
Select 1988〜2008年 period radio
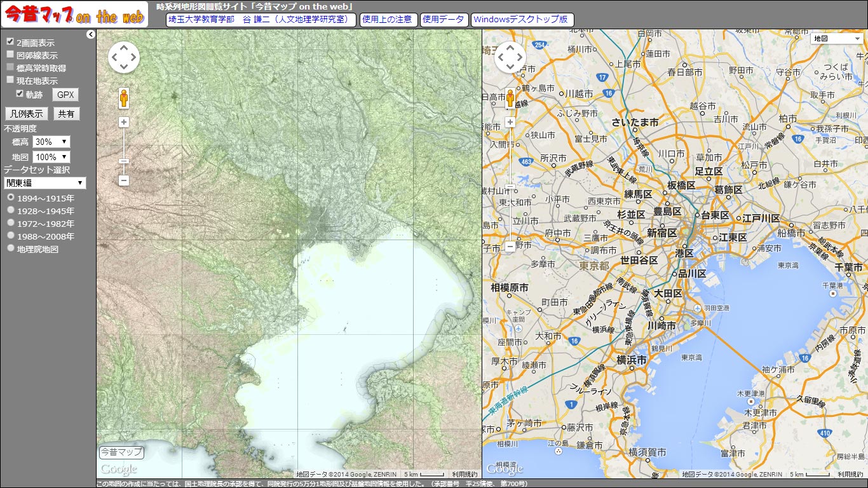[11, 236]
